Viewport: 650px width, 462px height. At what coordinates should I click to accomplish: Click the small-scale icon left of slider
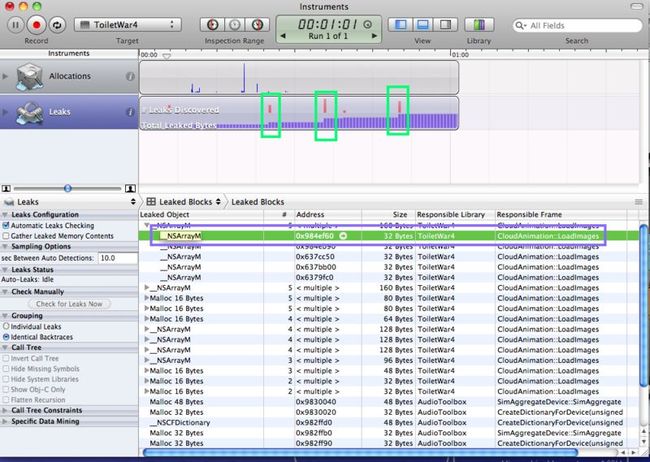(6, 189)
